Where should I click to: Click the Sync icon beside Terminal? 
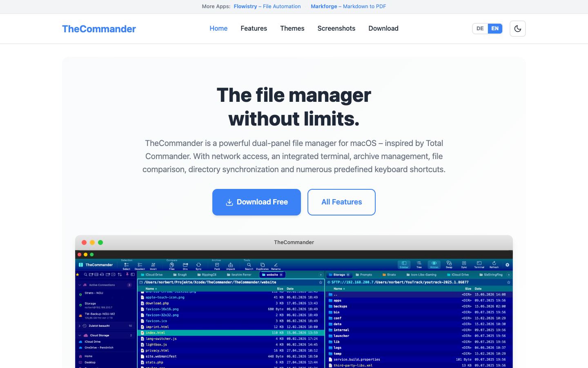[464, 265]
